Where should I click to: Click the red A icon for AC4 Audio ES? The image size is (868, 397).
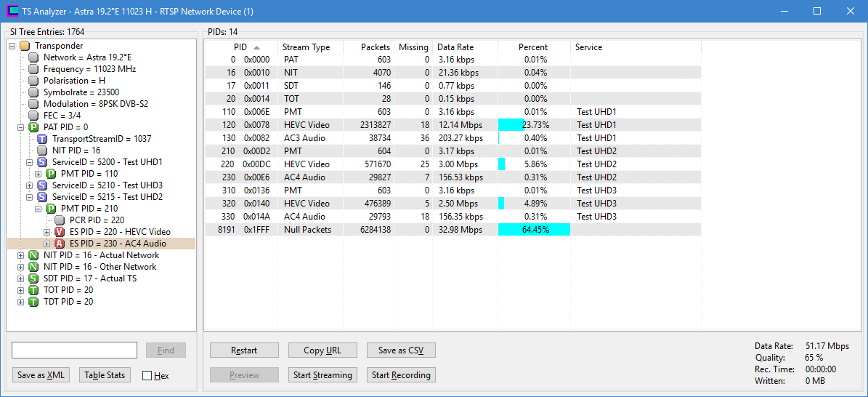[x=60, y=244]
